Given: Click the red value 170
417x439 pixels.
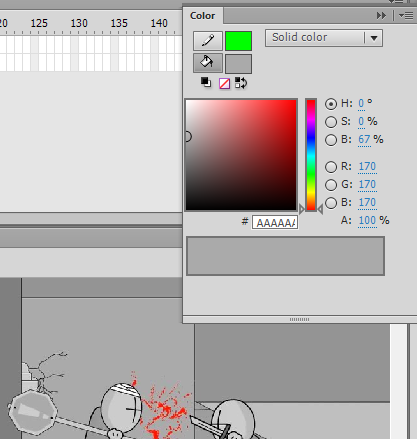Looking at the screenshot, I should pyautogui.click(x=367, y=166).
